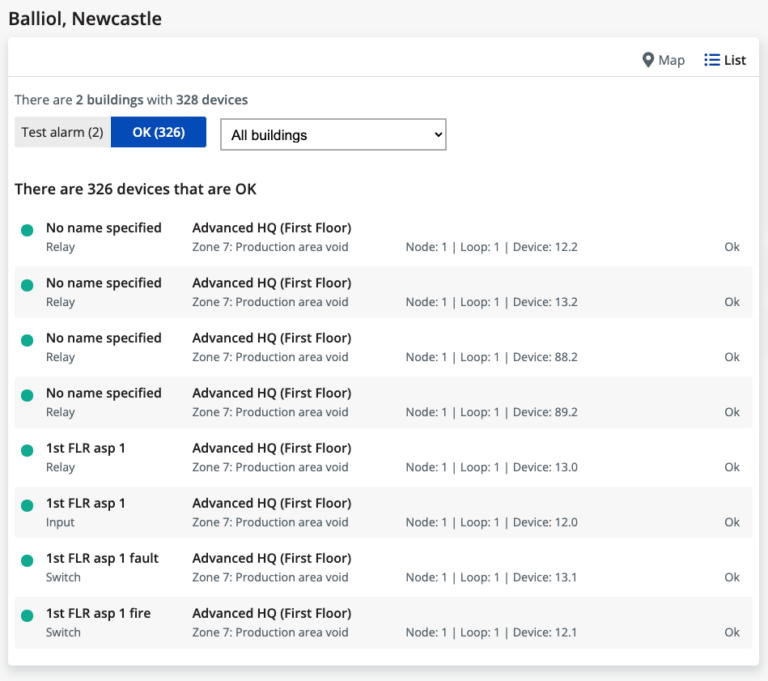Click green status dot for device 88.2

(28, 340)
